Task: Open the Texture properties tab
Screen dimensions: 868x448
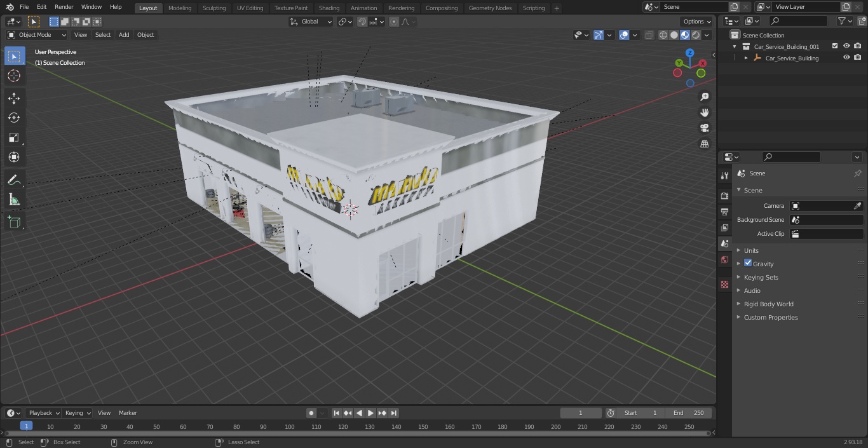Action: pyautogui.click(x=724, y=285)
